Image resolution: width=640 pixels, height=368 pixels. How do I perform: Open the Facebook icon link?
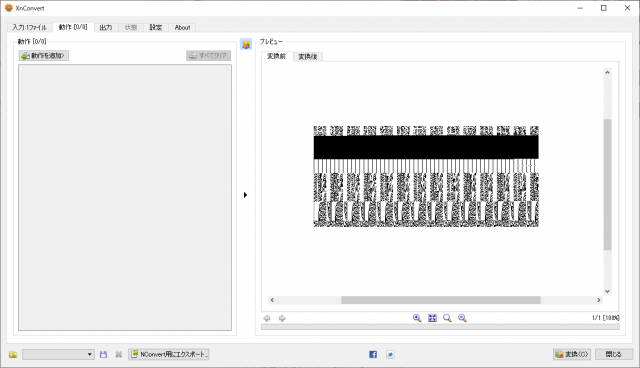pos(373,355)
